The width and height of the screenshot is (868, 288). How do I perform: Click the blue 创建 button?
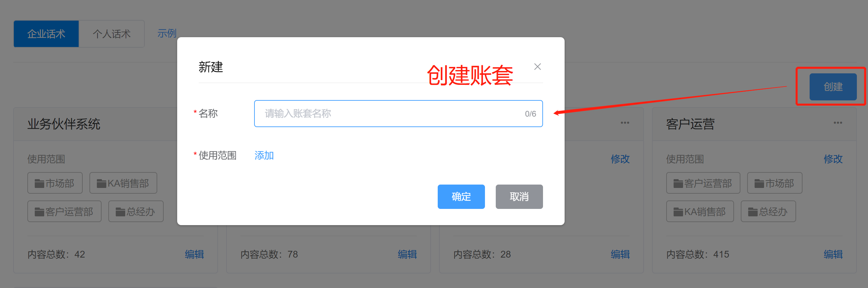(x=833, y=87)
